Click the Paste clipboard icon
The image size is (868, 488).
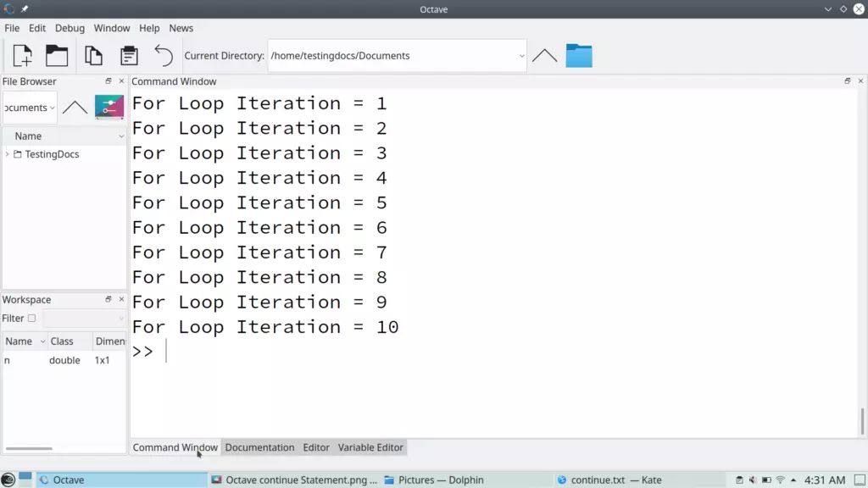(129, 55)
